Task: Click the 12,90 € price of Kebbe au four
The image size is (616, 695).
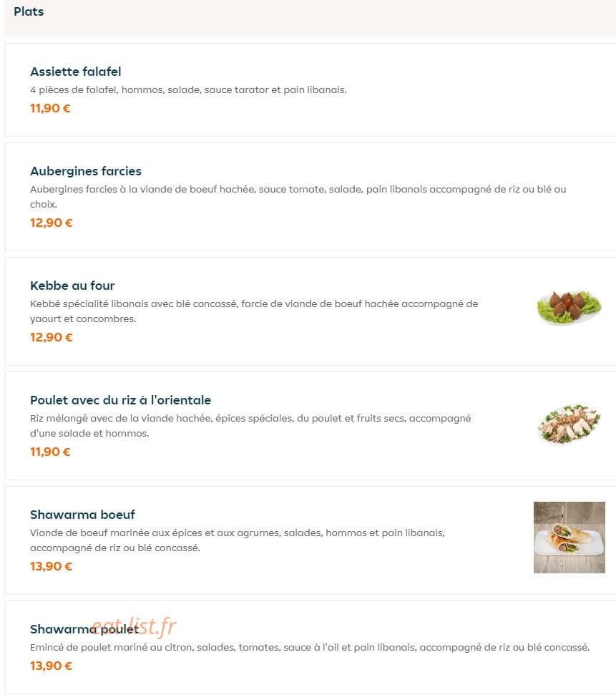Action: point(51,337)
